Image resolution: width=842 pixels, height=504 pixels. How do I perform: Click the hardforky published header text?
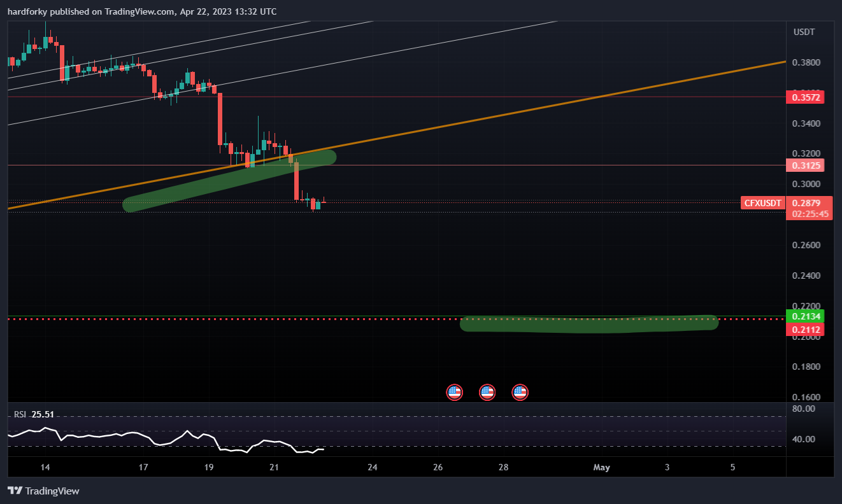141,11
